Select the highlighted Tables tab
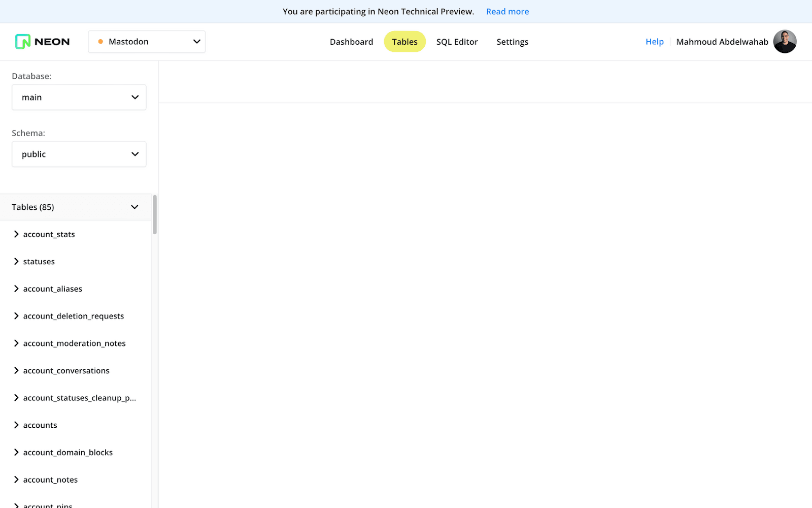The height and width of the screenshot is (508, 812). (404, 42)
